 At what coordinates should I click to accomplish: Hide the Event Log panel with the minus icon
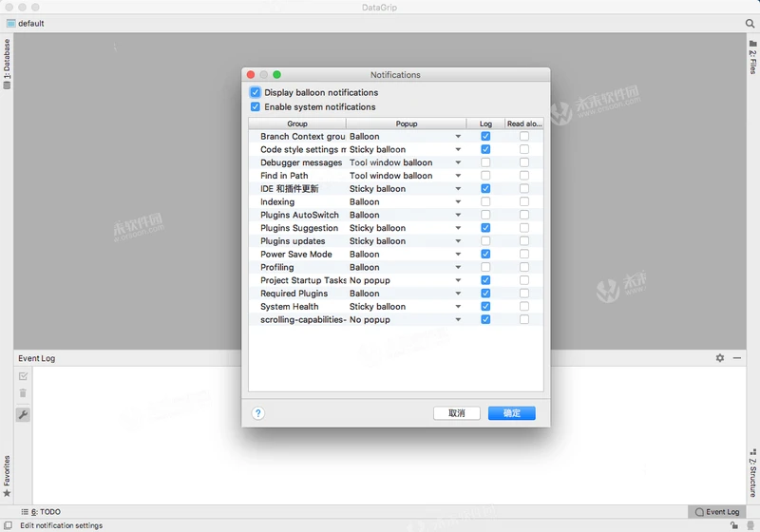pyautogui.click(x=737, y=357)
